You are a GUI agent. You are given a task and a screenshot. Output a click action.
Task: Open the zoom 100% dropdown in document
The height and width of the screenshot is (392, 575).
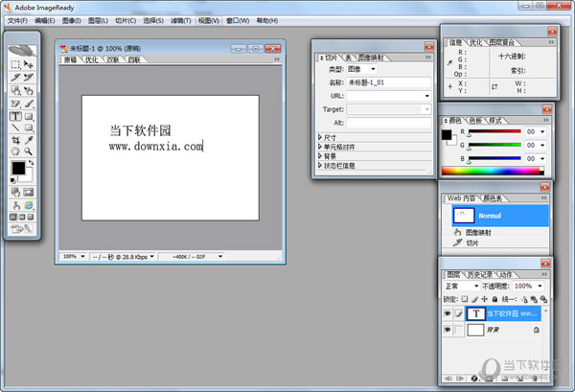[82, 256]
